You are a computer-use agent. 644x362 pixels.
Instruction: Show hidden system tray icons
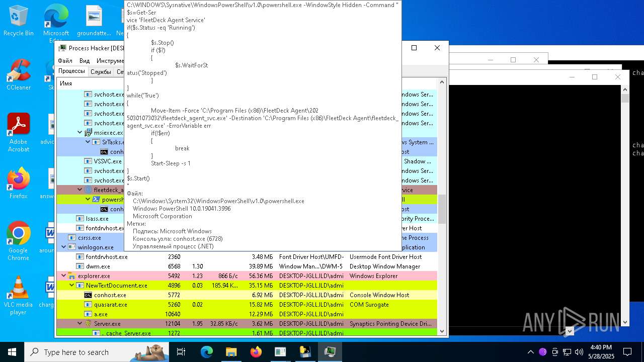530,352
